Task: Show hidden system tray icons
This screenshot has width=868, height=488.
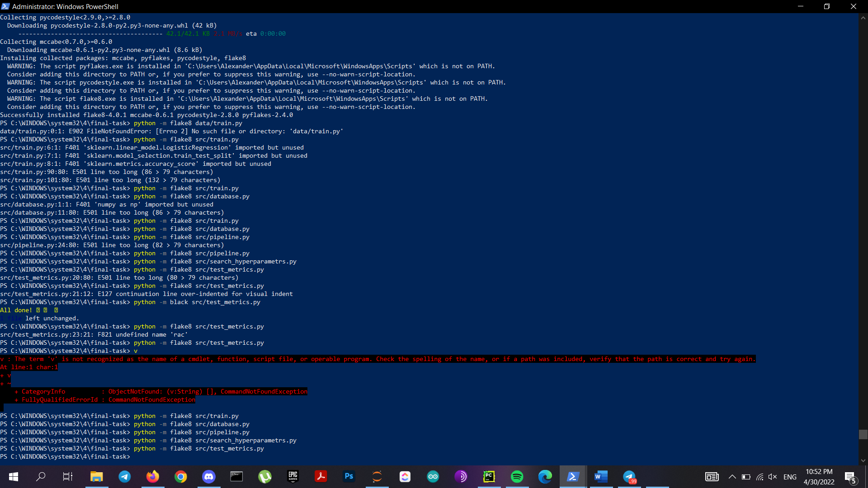Action: [732, 477]
